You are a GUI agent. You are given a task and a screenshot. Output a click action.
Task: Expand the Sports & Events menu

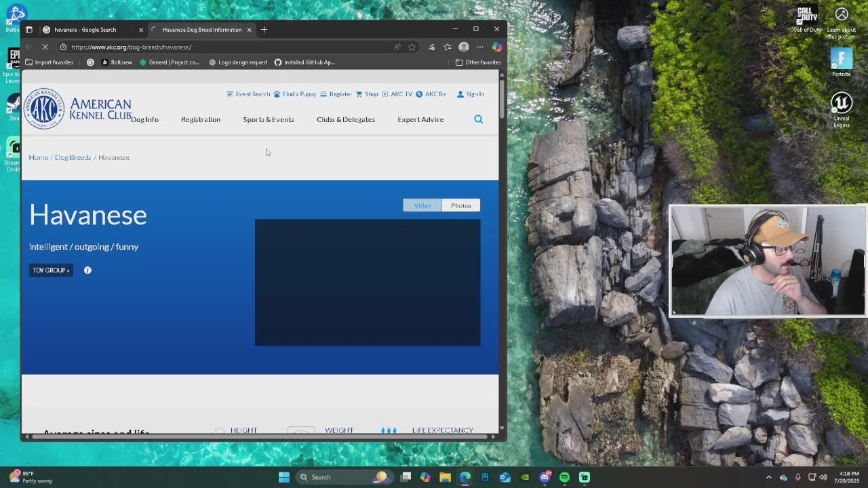pyautogui.click(x=269, y=119)
